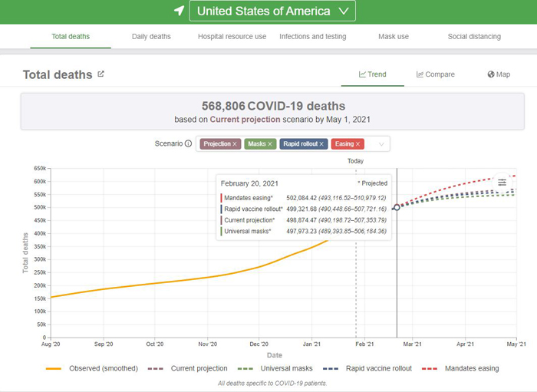Toggle Observed (smoothed) legend series
Screen dimensions: 537x392
click(x=92, y=369)
